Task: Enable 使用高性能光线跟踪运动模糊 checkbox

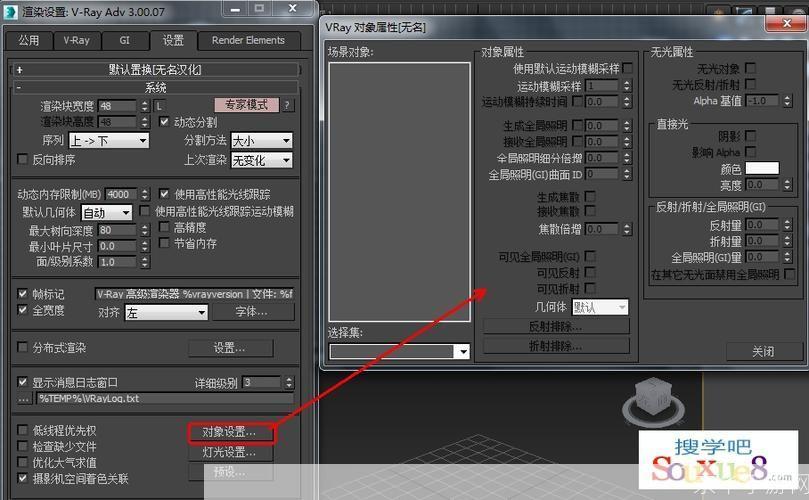Action: (x=145, y=211)
